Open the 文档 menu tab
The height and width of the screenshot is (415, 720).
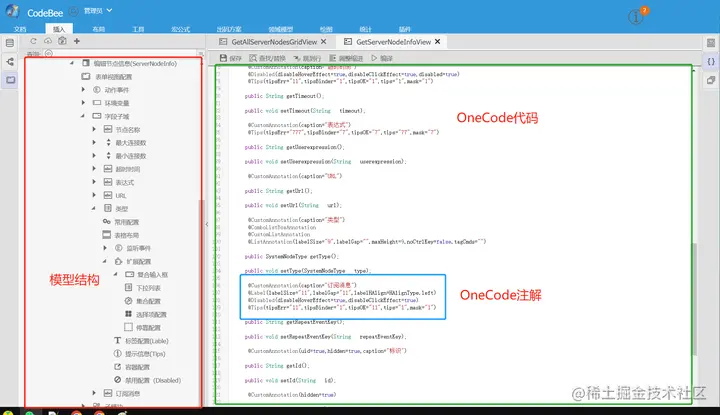point(20,29)
